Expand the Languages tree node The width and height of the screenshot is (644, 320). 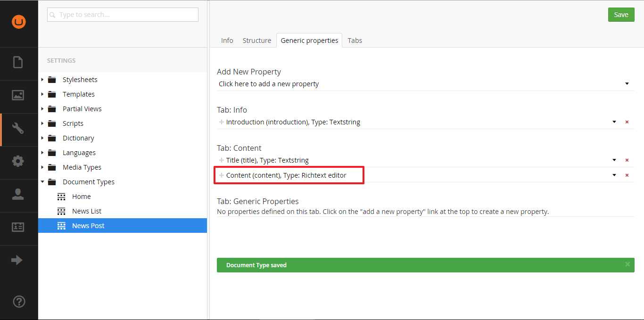click(42, 153)
